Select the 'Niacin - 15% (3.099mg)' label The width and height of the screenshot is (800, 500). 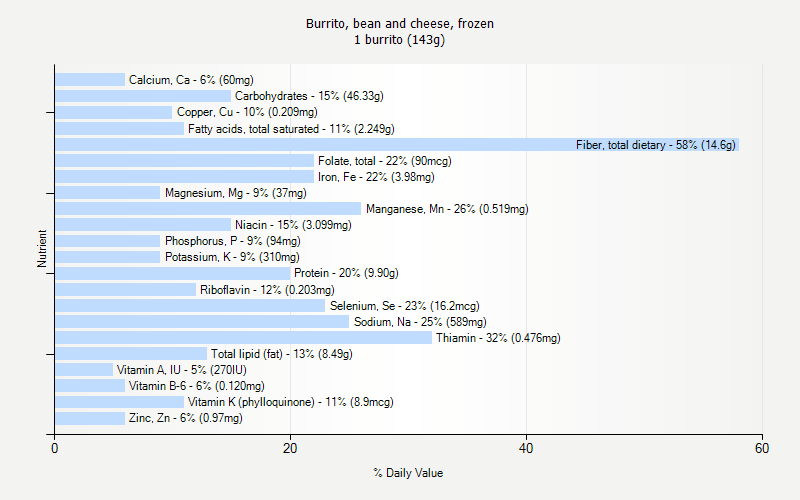tap(293, 225)
